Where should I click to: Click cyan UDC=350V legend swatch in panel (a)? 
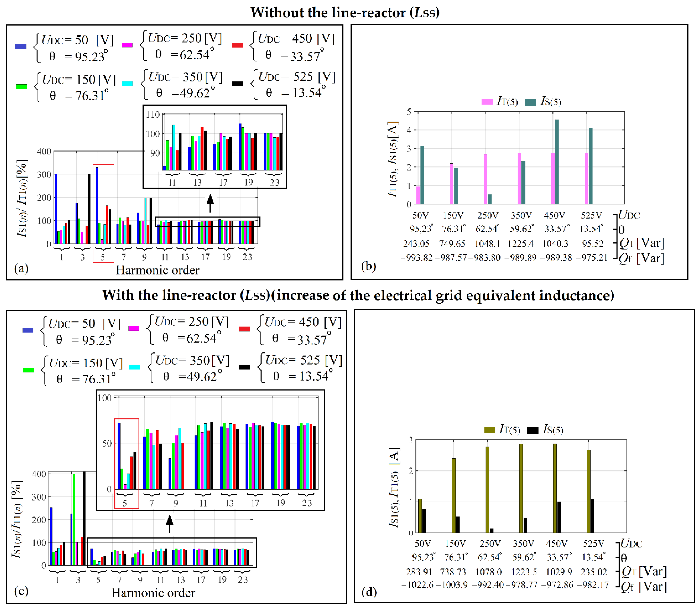click(x=127, y=84)
